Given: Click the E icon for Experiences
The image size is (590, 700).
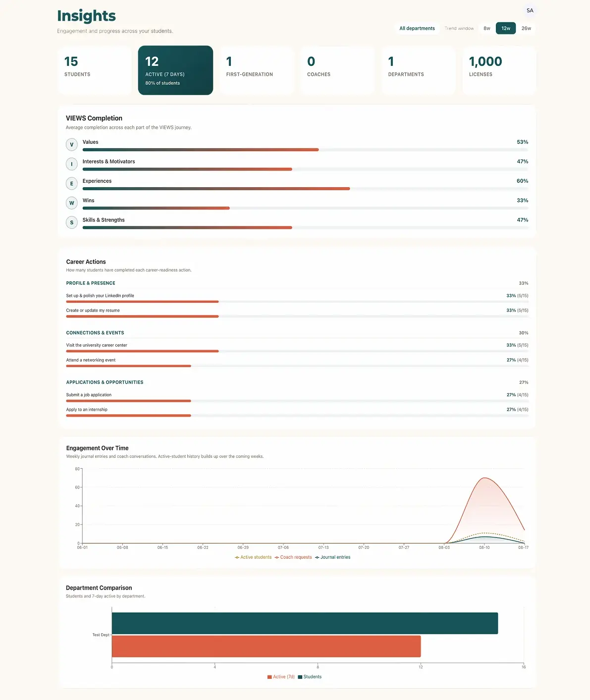Looking at the screenshot, I should (72, 183).
